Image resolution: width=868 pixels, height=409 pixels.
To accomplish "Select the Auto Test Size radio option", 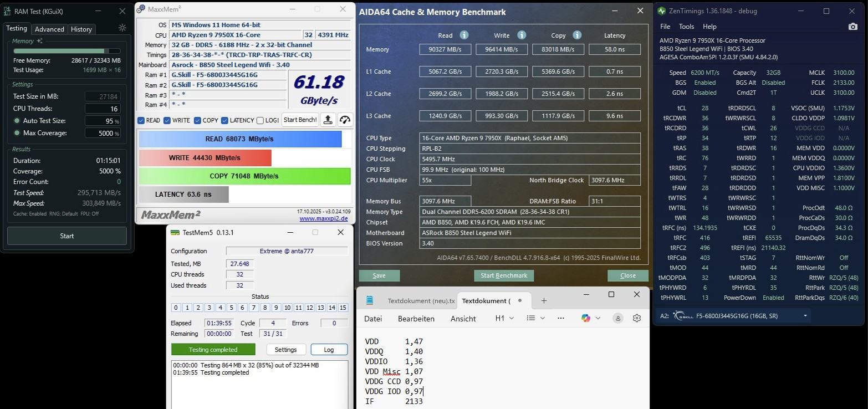I will (x=17, y=121).
